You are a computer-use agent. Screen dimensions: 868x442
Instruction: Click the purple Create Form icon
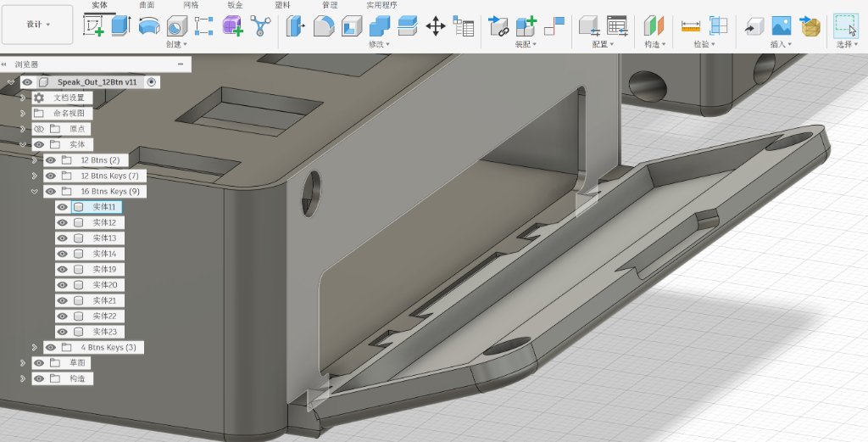pyautogui.click(x=232, y=25)
